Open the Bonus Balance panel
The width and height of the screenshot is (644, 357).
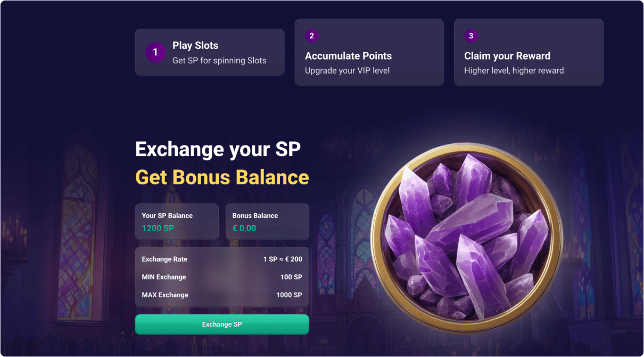[267, 221]
